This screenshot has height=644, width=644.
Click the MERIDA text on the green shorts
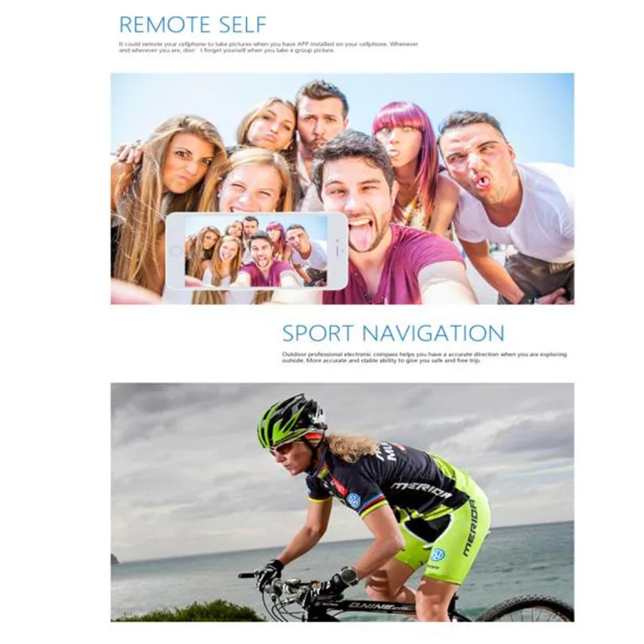click(471, 528)
